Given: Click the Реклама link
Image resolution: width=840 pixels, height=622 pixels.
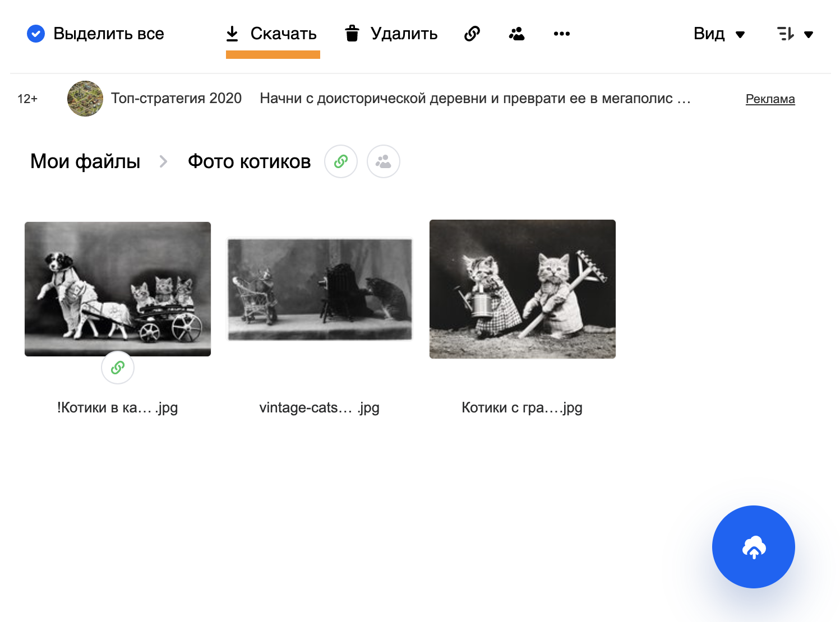Looking at the screenshot, I should [x=770, y=99].
